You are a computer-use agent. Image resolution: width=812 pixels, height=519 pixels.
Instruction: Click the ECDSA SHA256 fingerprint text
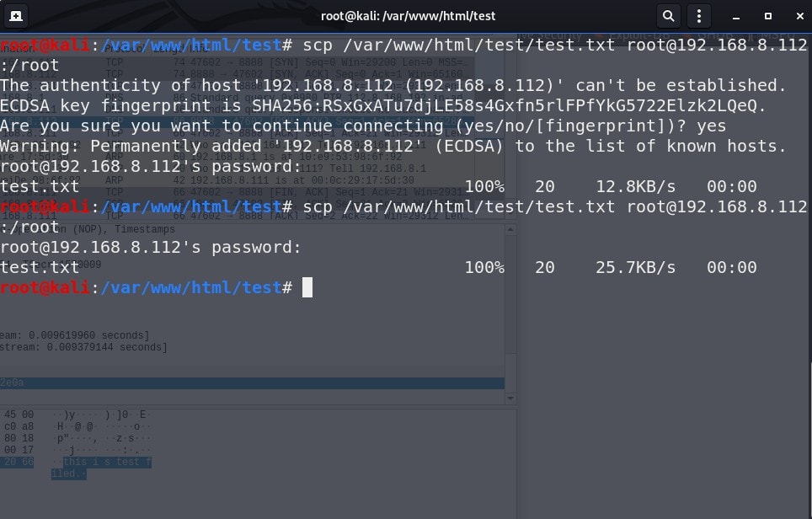point(508,105)
